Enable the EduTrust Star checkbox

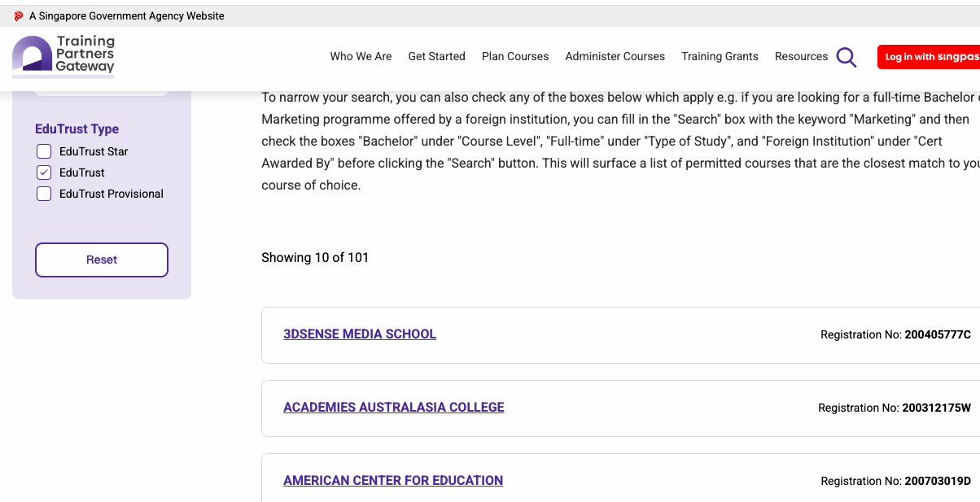(43, 151)
